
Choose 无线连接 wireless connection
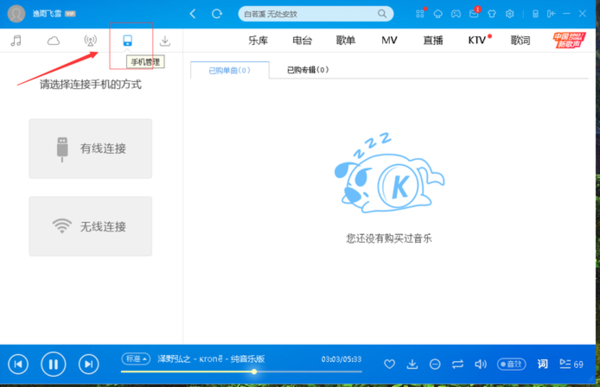click(x=90, y=226)
